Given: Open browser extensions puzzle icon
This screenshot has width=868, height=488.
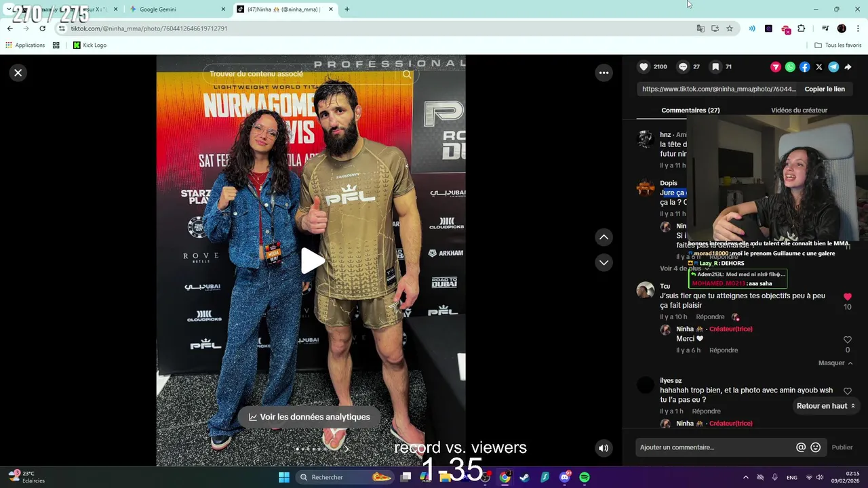Looking at the screenshot, I should 802,28.
